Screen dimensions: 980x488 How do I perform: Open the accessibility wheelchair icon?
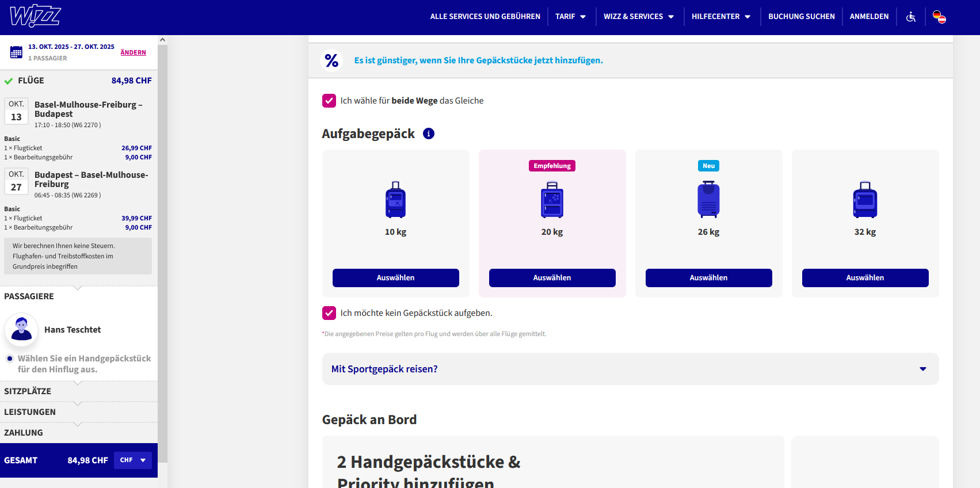(x=911, y=17)
